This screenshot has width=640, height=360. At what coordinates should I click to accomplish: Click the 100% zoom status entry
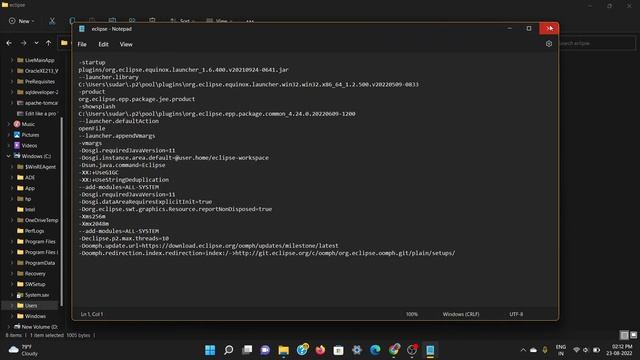(411, 314)
